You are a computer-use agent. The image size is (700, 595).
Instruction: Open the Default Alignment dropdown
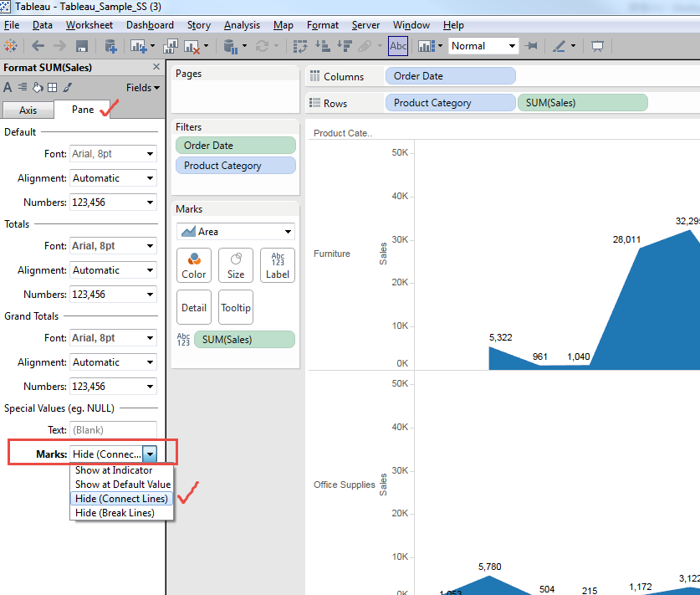(x=114, y=177)
